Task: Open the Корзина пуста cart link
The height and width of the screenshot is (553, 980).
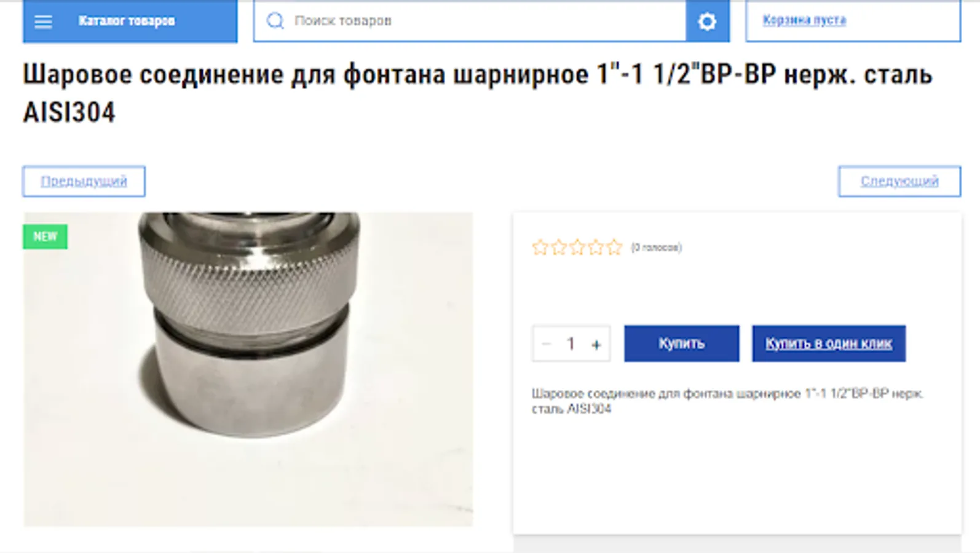Action: point(804,20)
